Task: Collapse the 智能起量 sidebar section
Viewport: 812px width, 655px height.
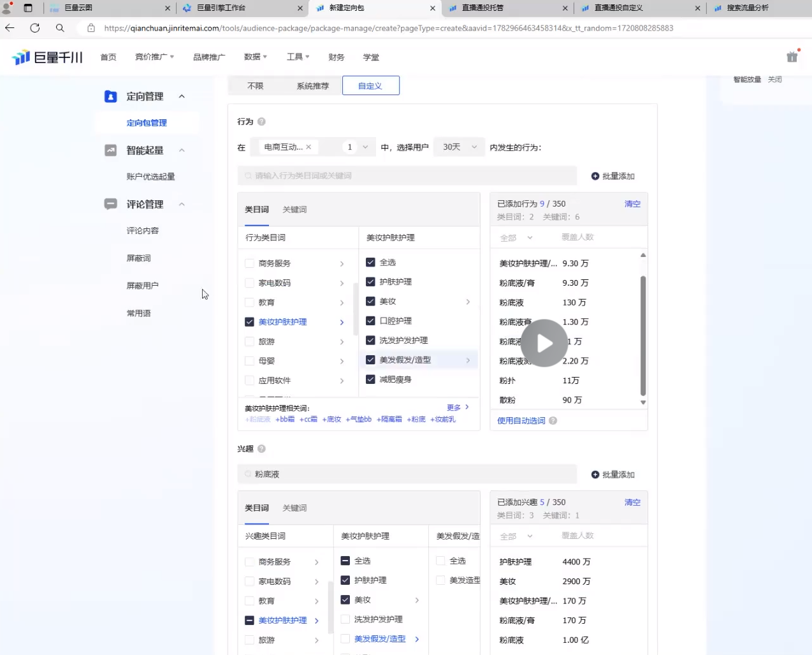Action: [x=182, y=151]
